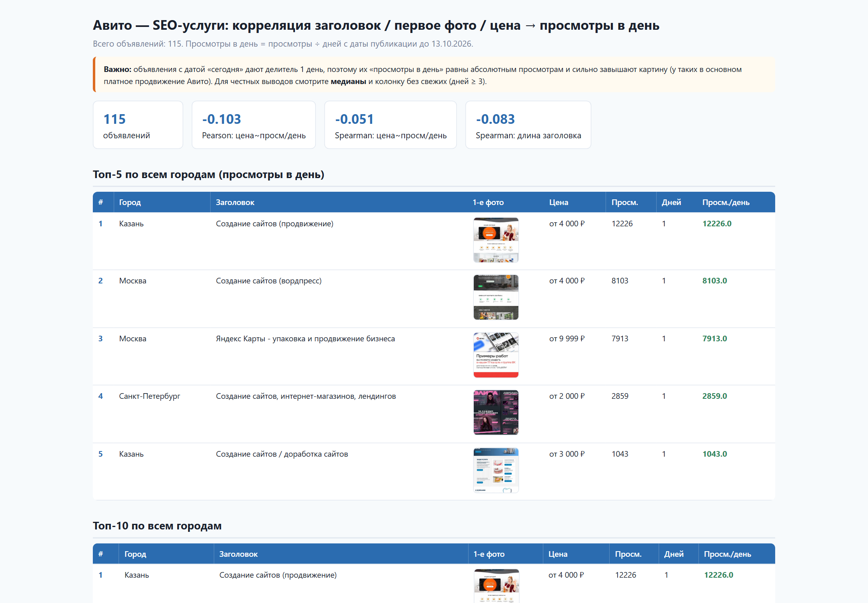Click views-per-day value 2859.0
Screen dimensions: 868x603
pos(714,396)
